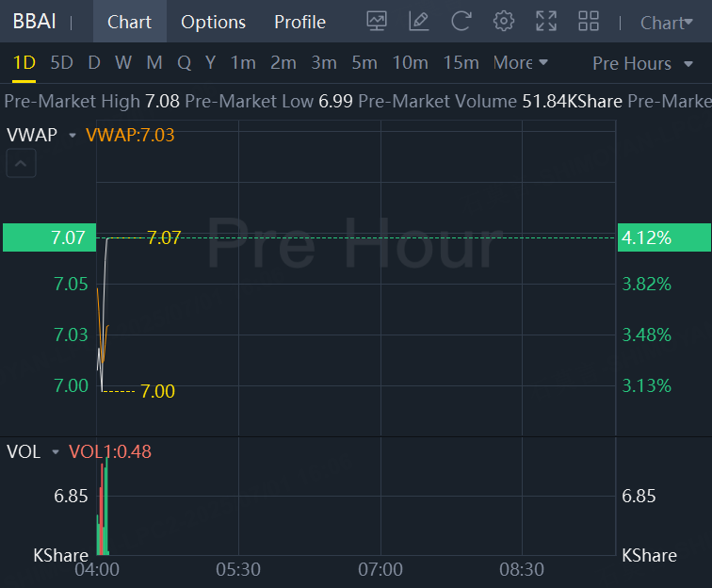Open the Chart type dropdown
Screen dimensions: 712x588
(x=666, y=23)
